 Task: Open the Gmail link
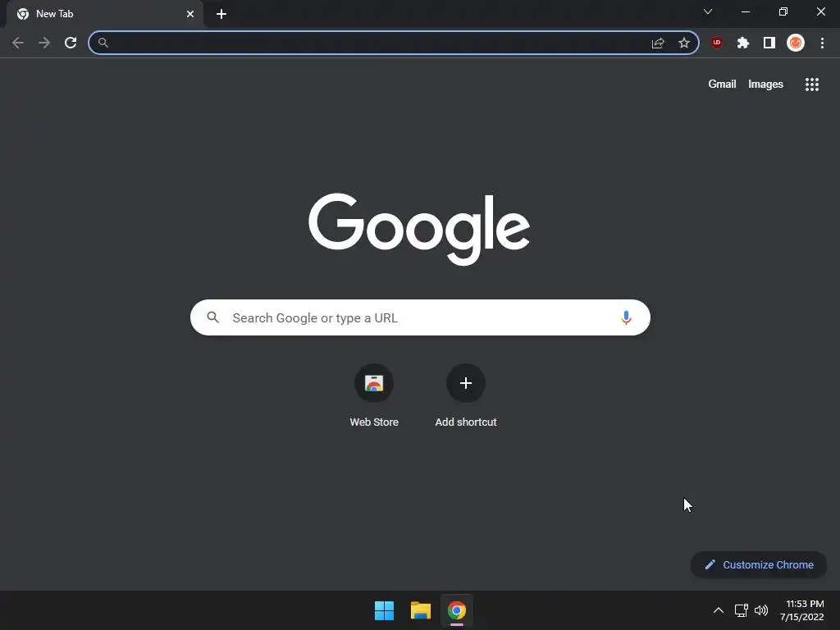(x=722, y=84)
